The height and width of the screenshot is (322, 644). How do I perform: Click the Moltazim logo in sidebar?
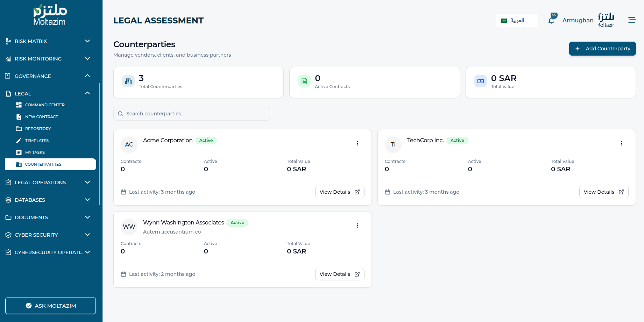50,15
